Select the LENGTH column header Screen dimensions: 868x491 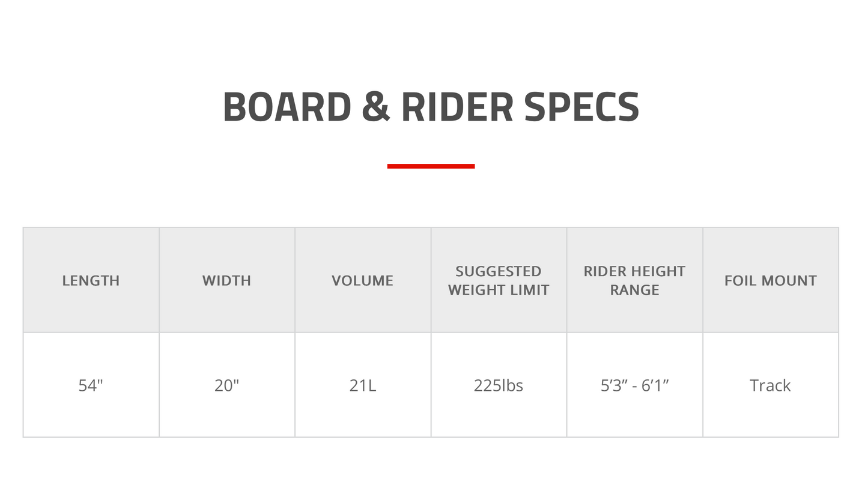[x=91, y=280]
